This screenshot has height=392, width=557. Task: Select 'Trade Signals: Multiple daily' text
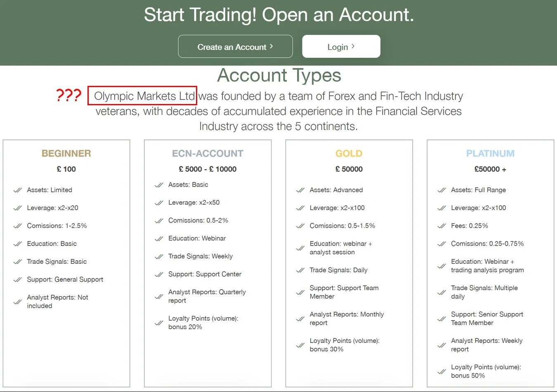[484, 292]
